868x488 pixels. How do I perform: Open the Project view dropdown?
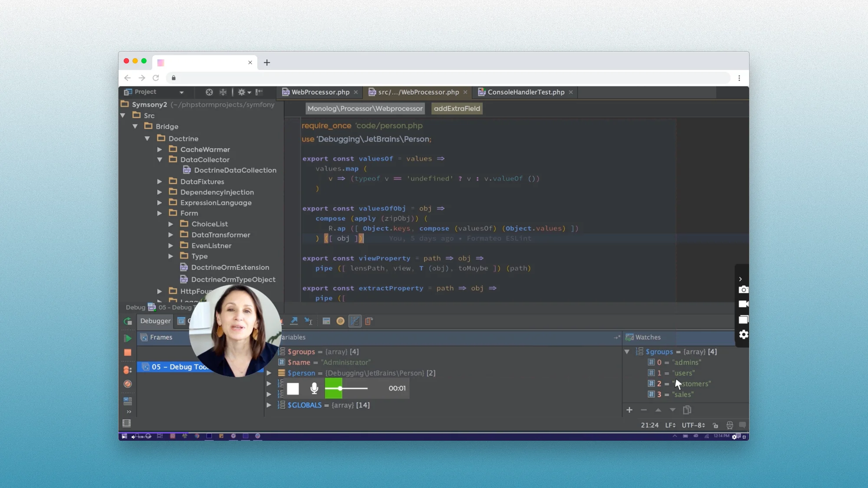pos(181,92)
